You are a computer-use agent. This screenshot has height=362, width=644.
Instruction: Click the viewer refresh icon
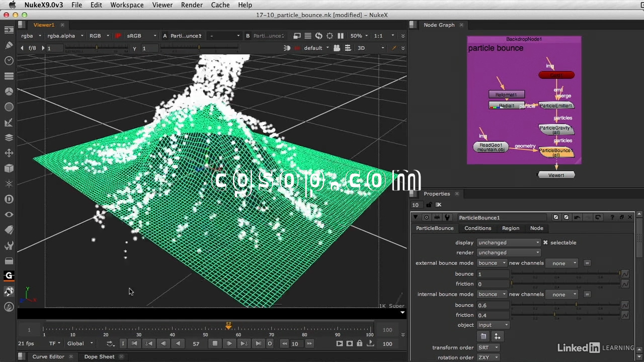[x=318, y=36]
